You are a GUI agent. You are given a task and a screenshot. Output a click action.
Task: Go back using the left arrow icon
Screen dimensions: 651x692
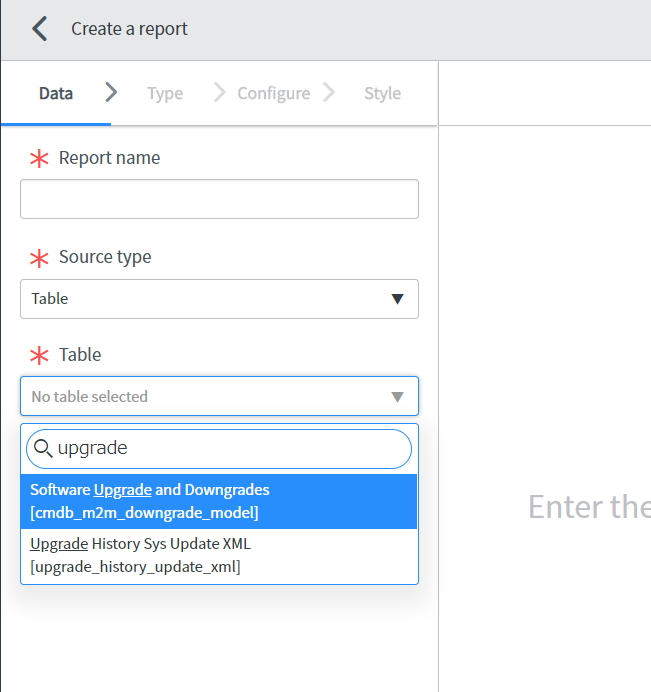39,29
